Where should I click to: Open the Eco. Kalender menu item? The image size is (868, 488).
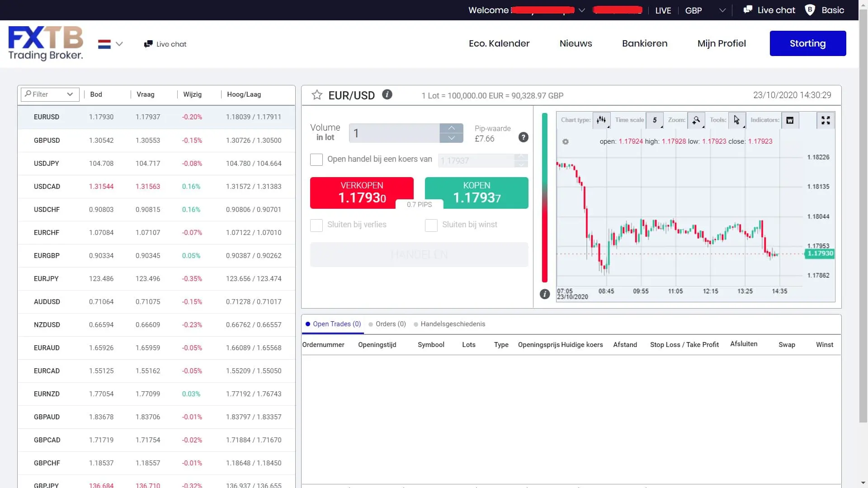point(499,43)
